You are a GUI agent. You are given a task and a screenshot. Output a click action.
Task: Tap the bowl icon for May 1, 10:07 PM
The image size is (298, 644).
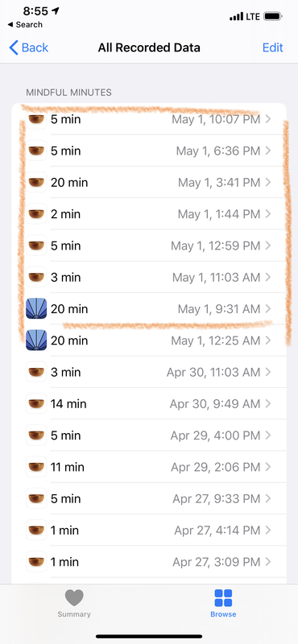click(36, 119)
